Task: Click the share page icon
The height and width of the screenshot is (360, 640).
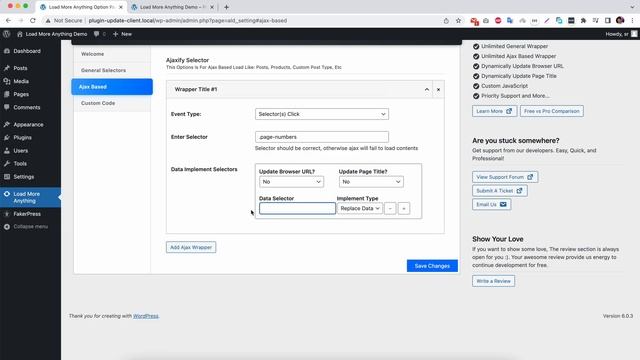Action: (446, 20)
